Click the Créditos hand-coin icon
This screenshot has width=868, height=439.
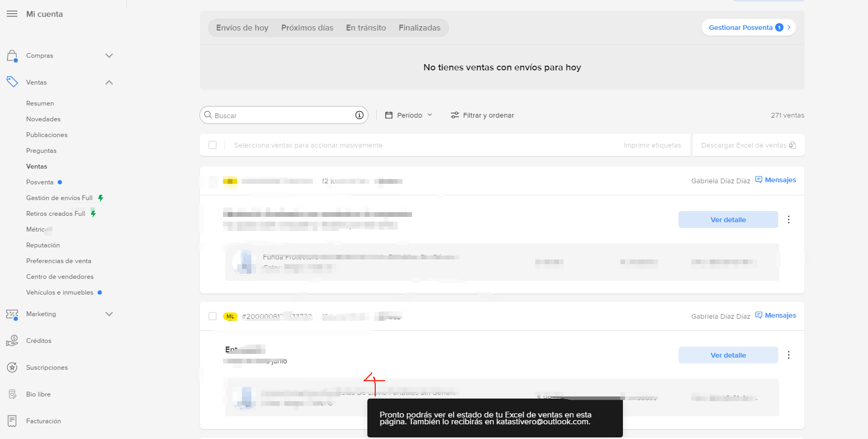(12, 341)
